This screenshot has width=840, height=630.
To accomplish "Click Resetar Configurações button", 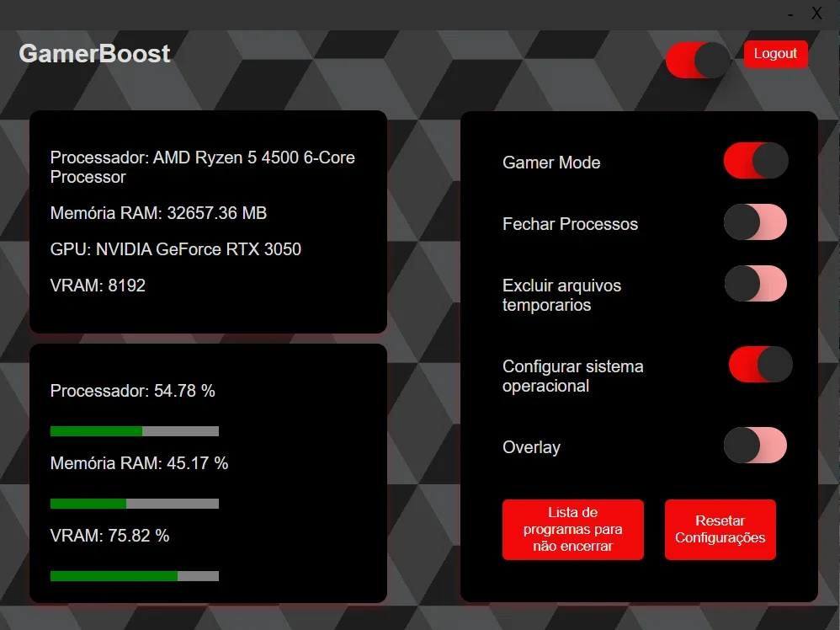I will tap(720, 529).
